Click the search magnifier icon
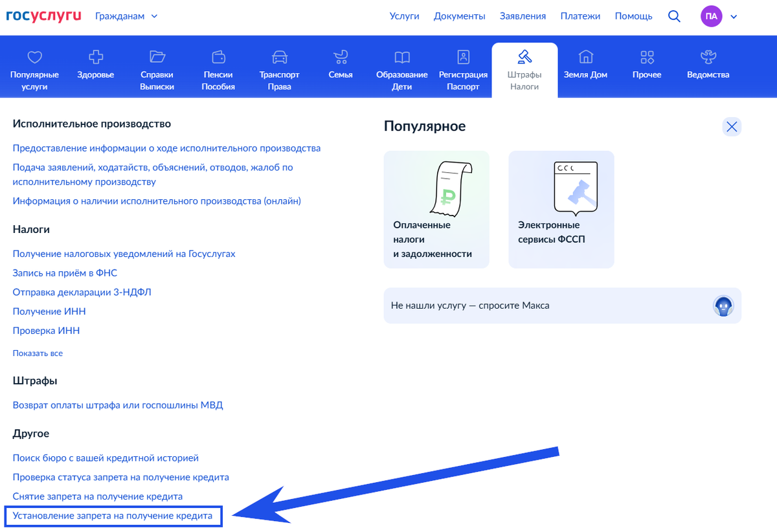Viewport: 777px width, 532px height. (x=674, y=16)
